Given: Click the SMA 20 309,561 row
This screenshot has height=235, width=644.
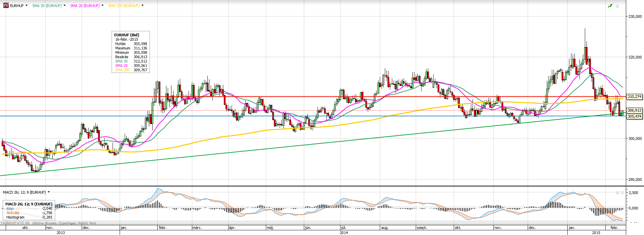Looking at the screenshot, I should 131,66.
